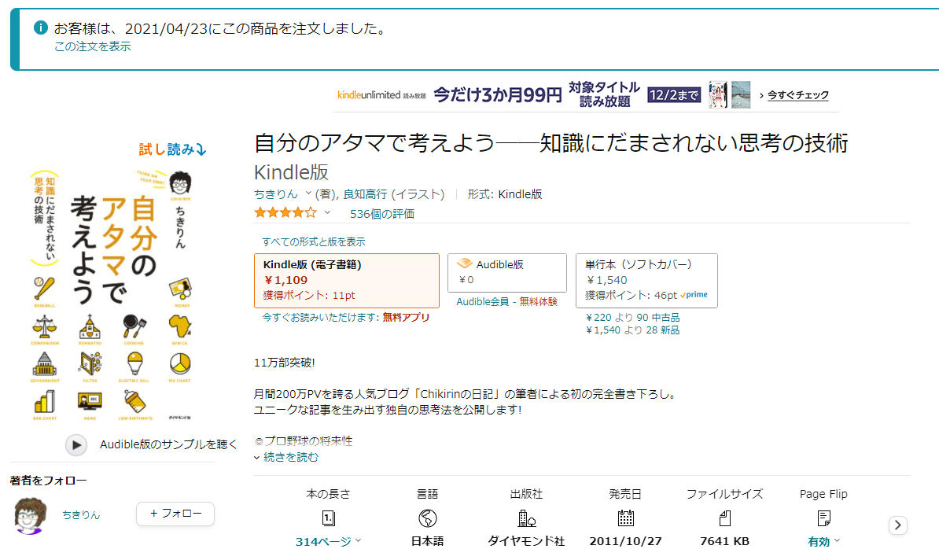Viewport: 939px width, 560px height.
Task: Open illustrator 良知高行 link
Action: 365,194
